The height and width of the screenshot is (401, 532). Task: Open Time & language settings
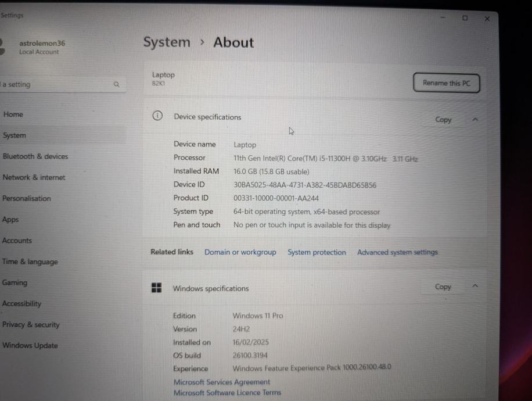pyautogui.click(x=30, y=262)
